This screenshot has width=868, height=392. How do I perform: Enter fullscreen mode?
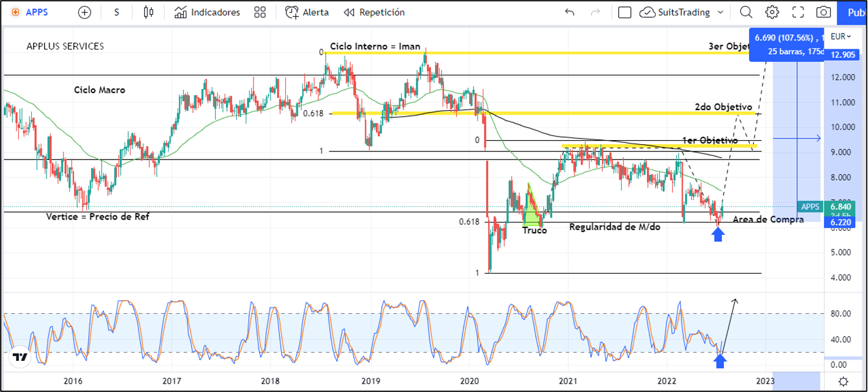798,12
